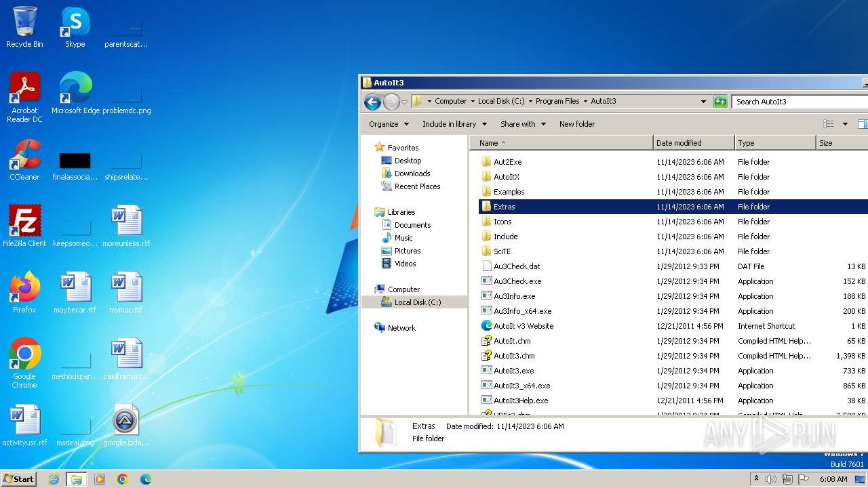Open the Recycle Bin desktop icon
868x488 pixels.
[x=24, y=28]
